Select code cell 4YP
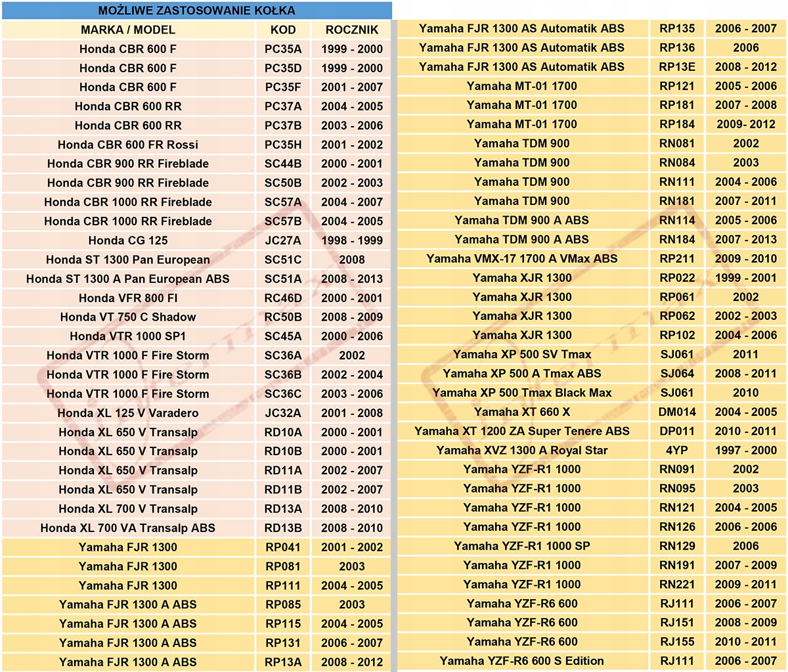The height and width of the screenshot is (672, 788). (677, 450)
